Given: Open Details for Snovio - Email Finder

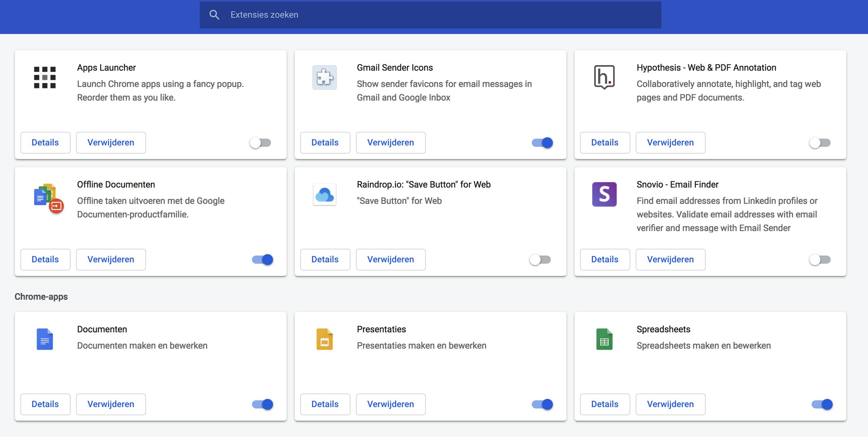Looking at the screenshot, I should pos(605,260).
